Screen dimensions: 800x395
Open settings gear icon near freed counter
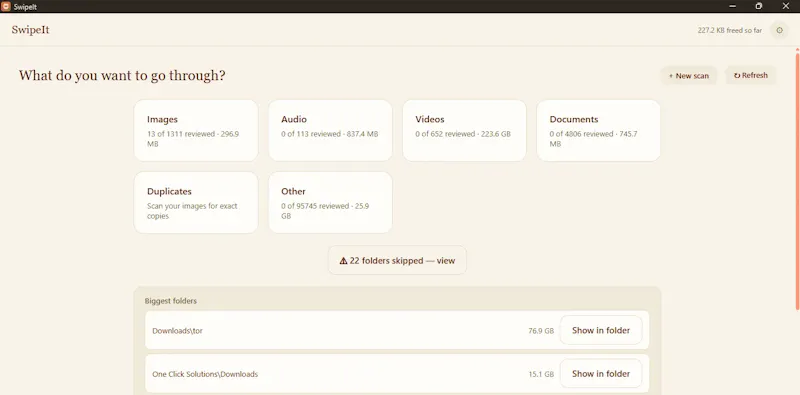click(779, 31)
